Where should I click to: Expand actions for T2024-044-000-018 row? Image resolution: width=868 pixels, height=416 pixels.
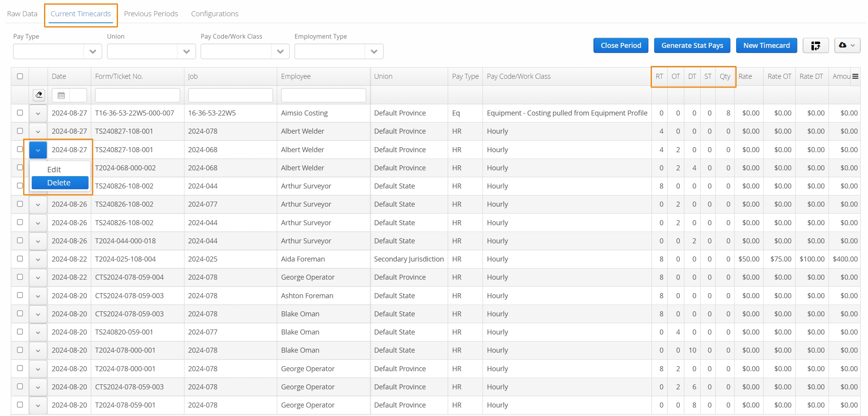[38, 241]
